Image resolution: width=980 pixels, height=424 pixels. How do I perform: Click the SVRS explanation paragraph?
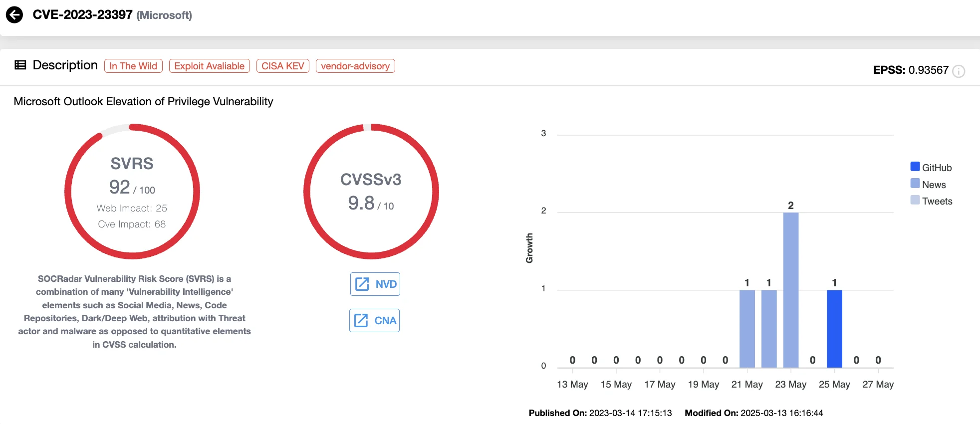[135, 312]
